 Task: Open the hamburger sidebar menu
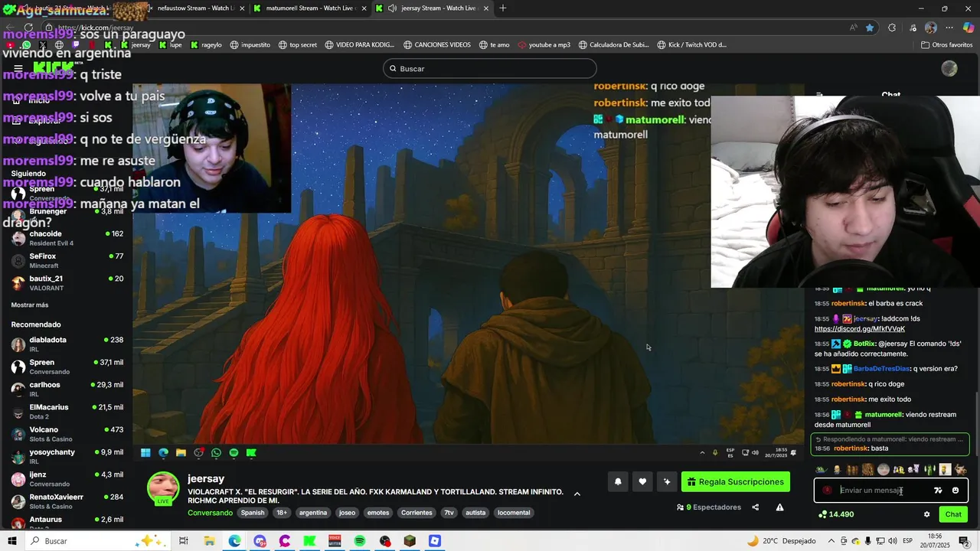click(18, 68)
